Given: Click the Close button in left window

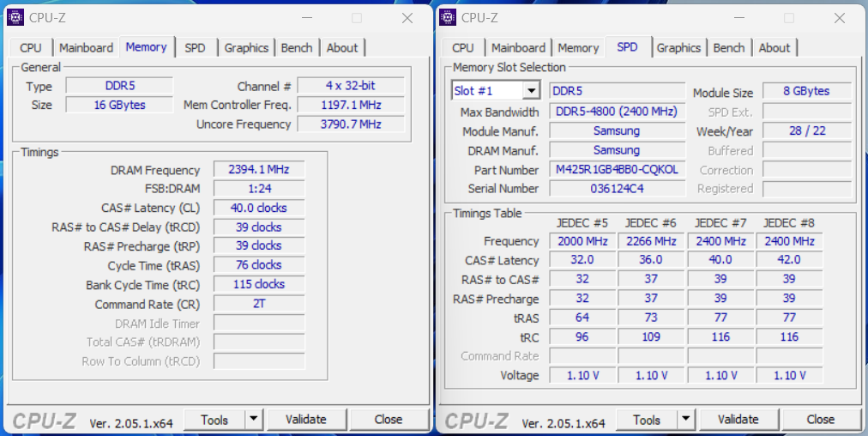Looking at the screenshot, I should (x=389, y=420).
